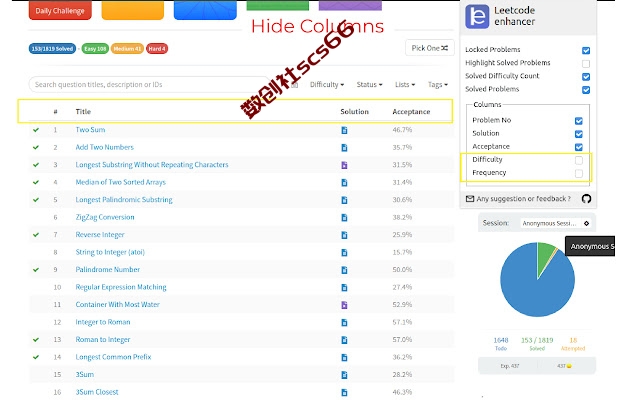This screenshot has height=400, width=640.
Task: Click the mail envelope feedback icon
Action: [x=470, y=199]
